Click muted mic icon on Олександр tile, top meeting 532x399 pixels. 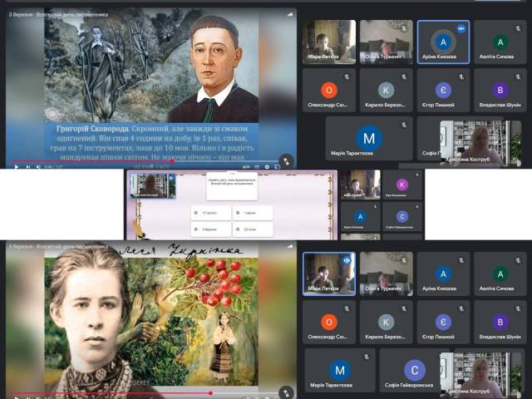click(x=347, y=77)
